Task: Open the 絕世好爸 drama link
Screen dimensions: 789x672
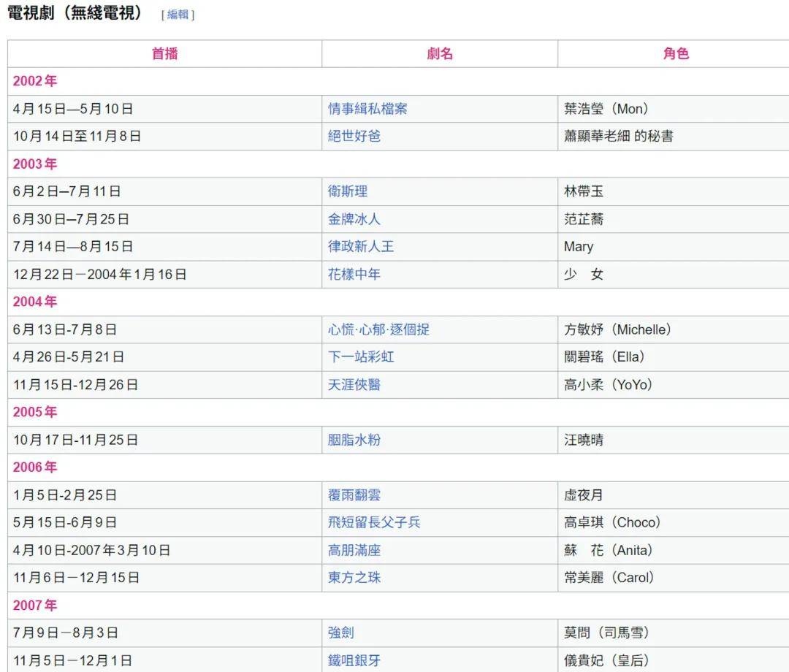Action: [x=354, y=136]
